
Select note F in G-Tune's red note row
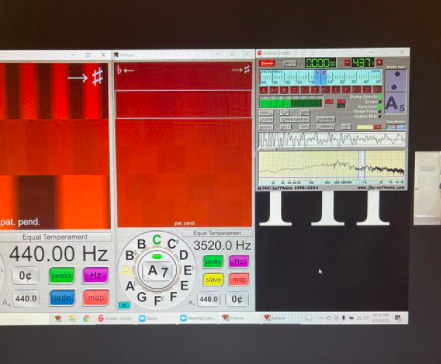[x=346, y=90]
